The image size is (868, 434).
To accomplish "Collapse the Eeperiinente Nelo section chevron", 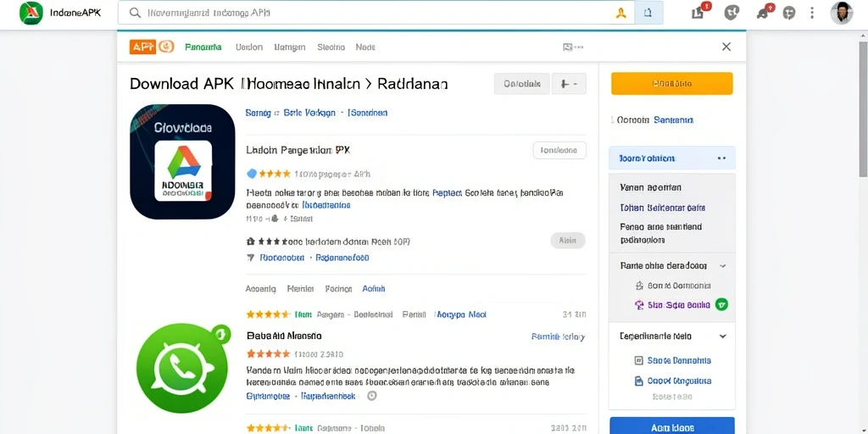I will coord(722,337).
